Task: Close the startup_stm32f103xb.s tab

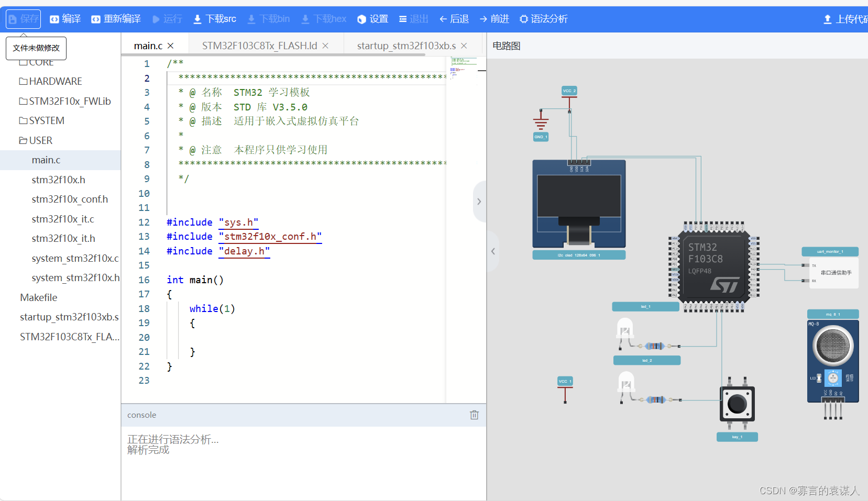Action: point(464,46)
